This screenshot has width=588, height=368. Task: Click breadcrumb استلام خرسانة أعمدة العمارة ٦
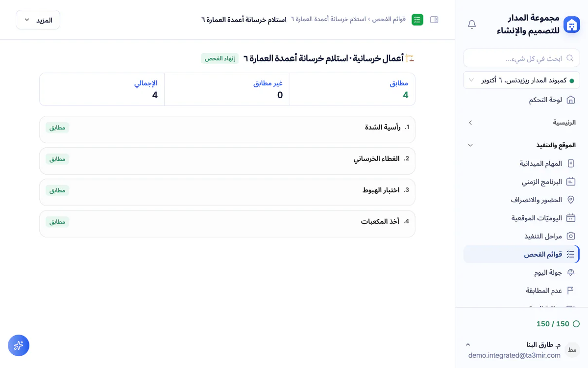[328, 19]
